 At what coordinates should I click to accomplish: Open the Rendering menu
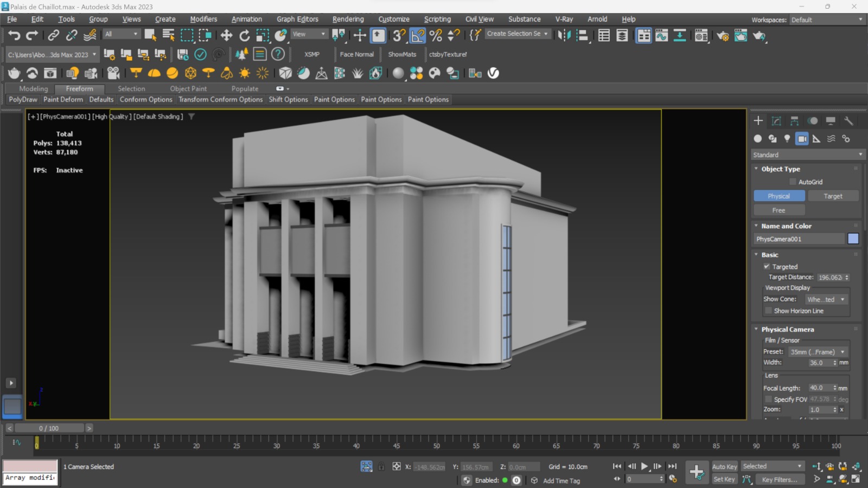click(x=348, y=19)
